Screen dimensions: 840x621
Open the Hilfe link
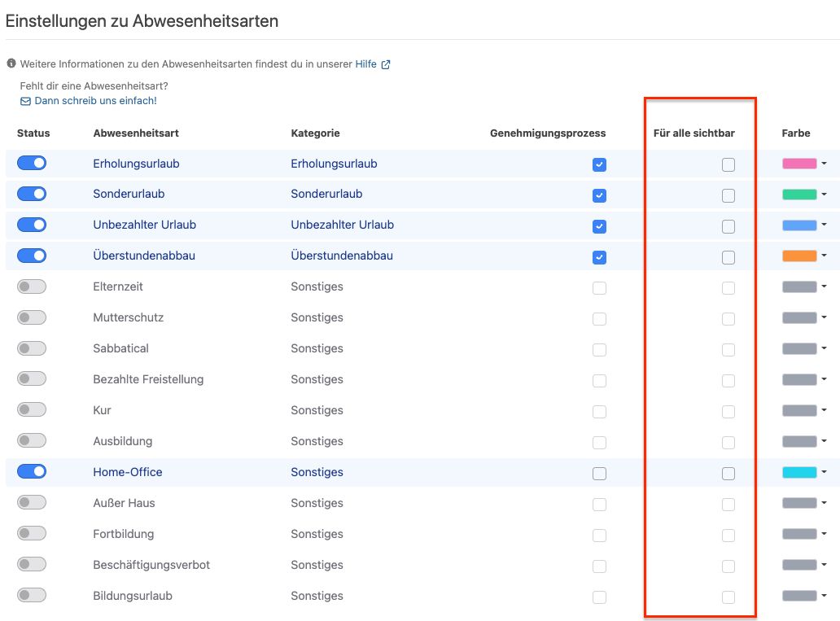coord(366,63)
